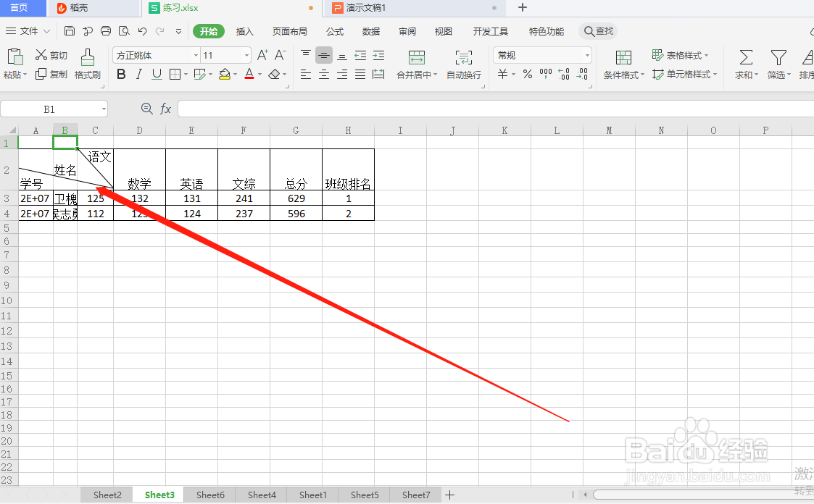Align text right horizontally

tap(342, 74)
